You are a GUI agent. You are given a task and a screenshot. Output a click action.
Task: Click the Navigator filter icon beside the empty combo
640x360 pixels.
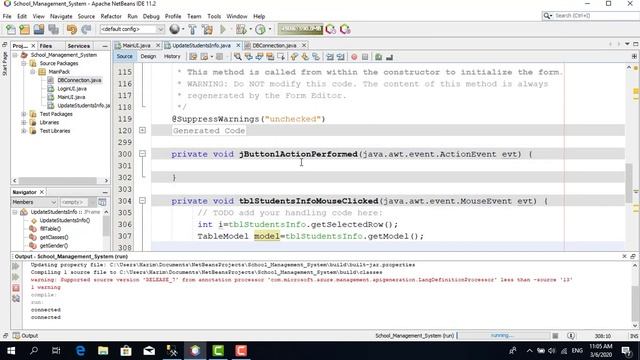102,202
